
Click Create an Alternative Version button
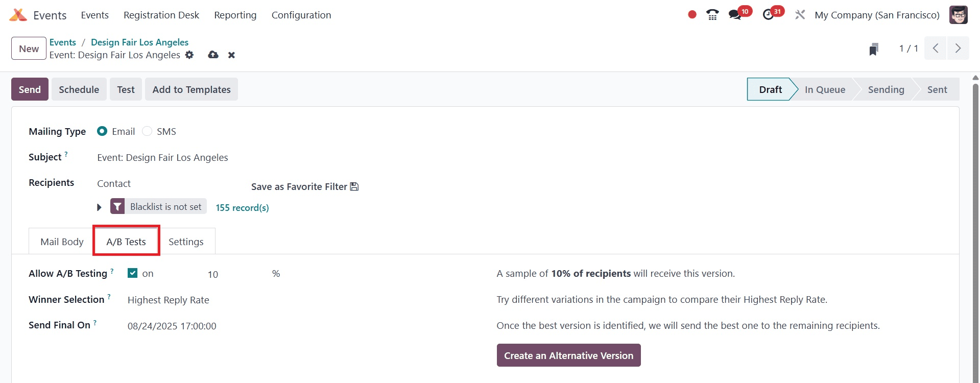click(x=568, y=355)
